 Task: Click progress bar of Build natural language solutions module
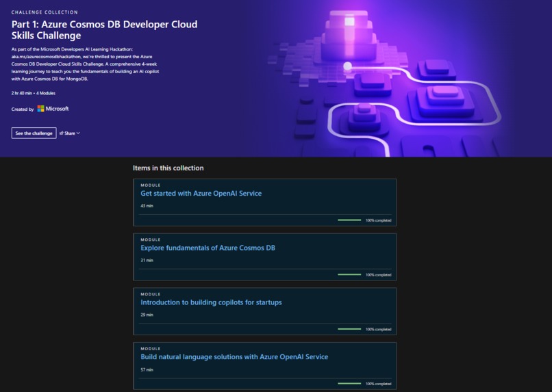coord(349,384)
